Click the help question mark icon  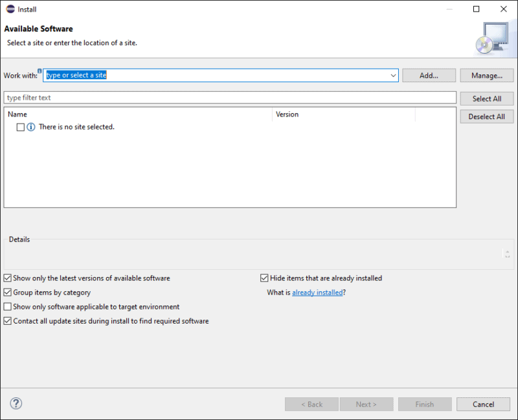pyautogui.click(x=16, y=403)
